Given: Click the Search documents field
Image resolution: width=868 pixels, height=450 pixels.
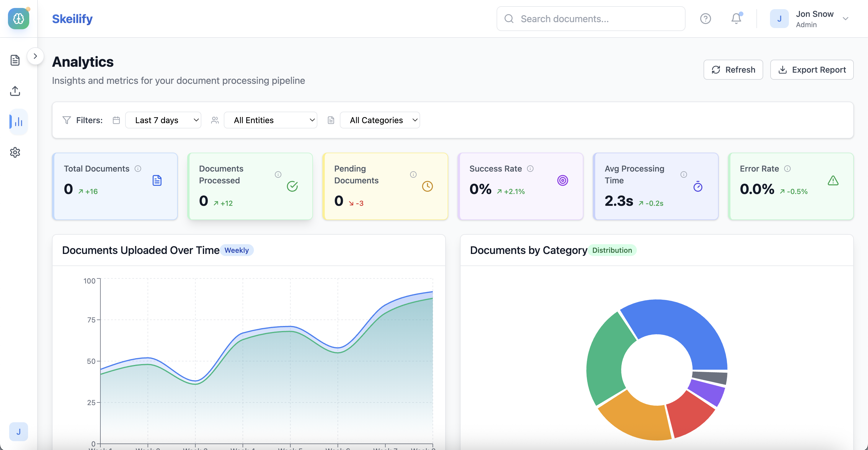Looking at the screenshot, I should click(x=591, y=19).
